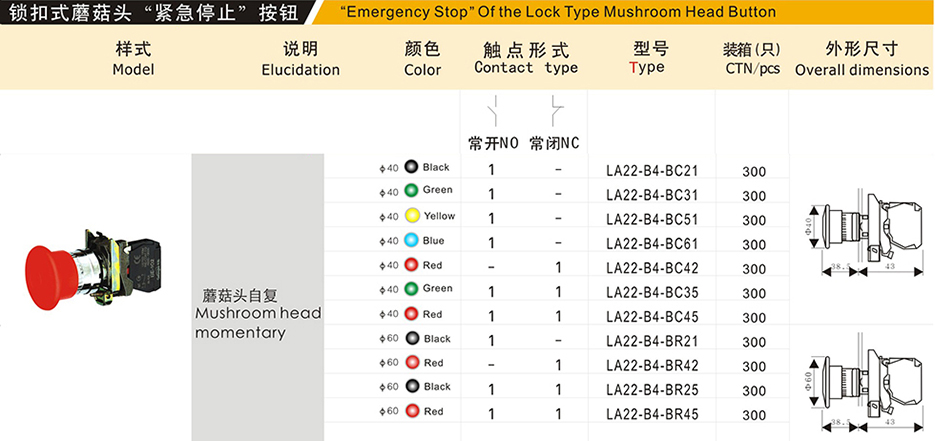The image size is (935, 441).
Task: Click the normally closed NC contact symbol
Action: pyautogui.click(x=556, y=111)
